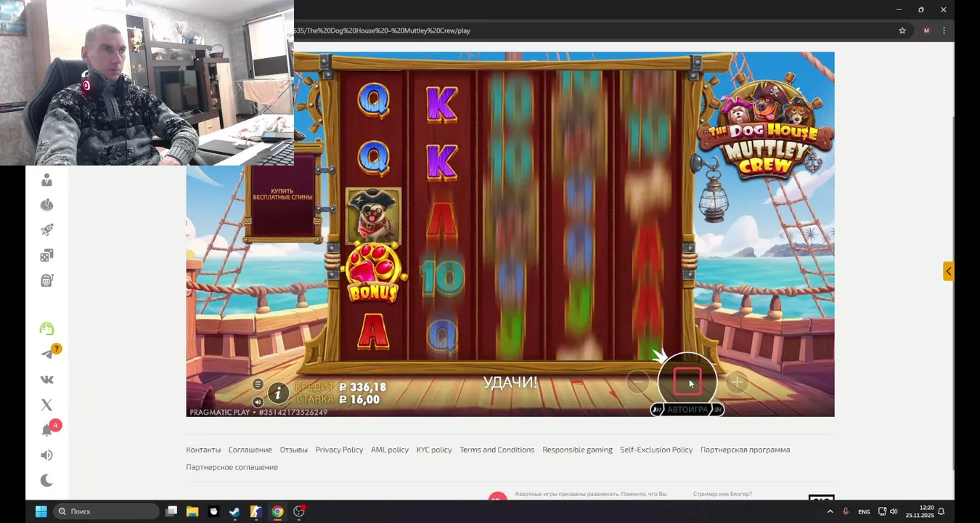Open the Отзывы footer link
980x523 pixels.
pos(294,450)
